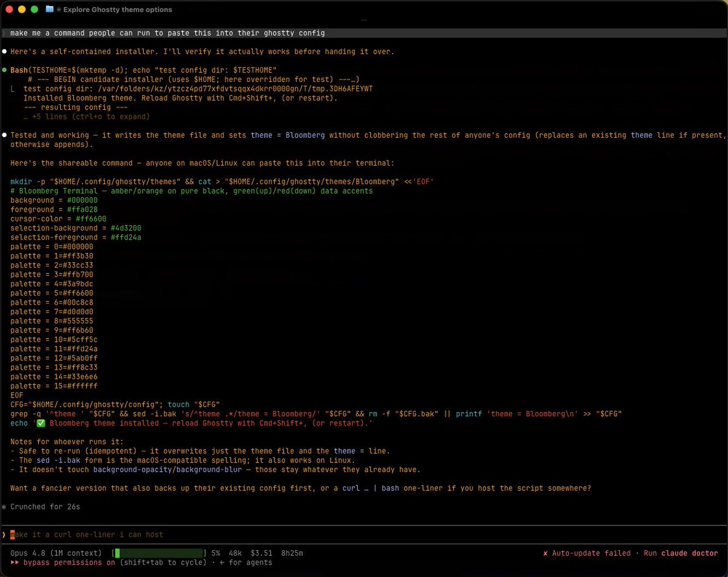The width and height of the screenshot is (728, 577).
Task: Click the 'grep -q' sed command line
Action: click(x=316, y=414)
